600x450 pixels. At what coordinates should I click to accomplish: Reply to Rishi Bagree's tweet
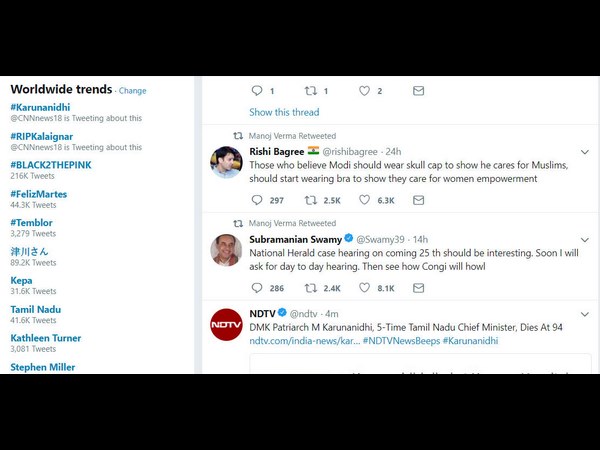pyautogui.click(x=257, y=200)
